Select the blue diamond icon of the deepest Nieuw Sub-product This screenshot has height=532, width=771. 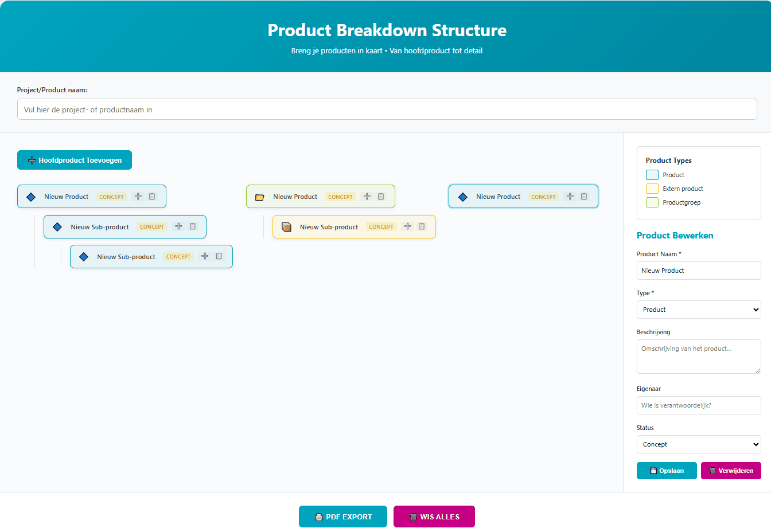(x=84, y=256)
